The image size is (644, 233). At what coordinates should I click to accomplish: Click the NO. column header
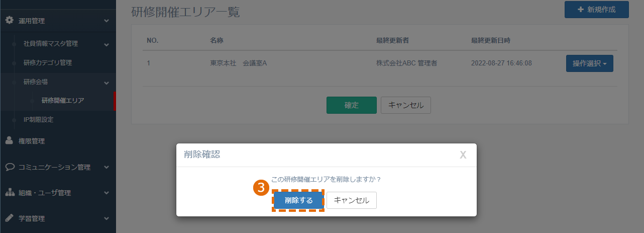point(153,40)
